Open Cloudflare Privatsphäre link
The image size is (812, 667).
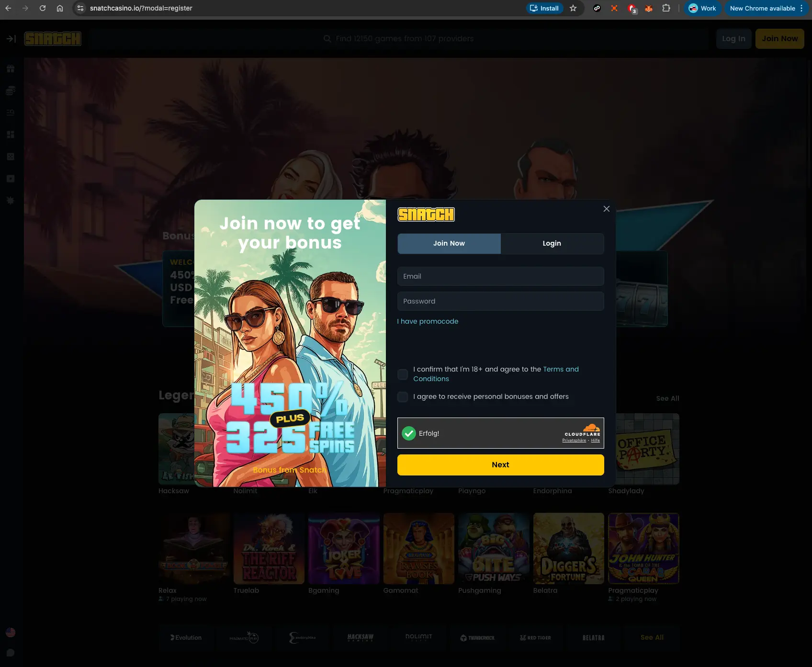[x=574, y=441]
